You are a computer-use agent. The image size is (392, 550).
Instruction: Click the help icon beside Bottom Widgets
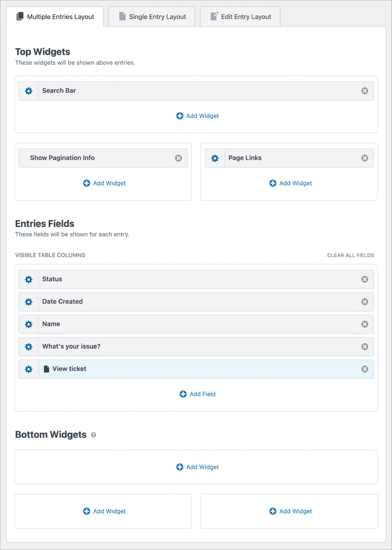94,435
